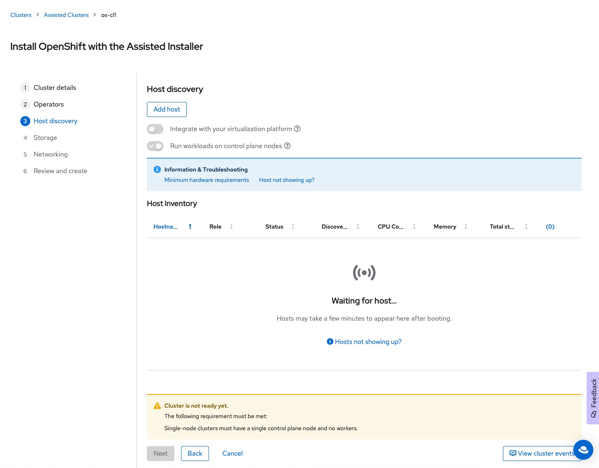599x468 pixels.
Task: Click the Add host button
Action: (x=167, y=109)
